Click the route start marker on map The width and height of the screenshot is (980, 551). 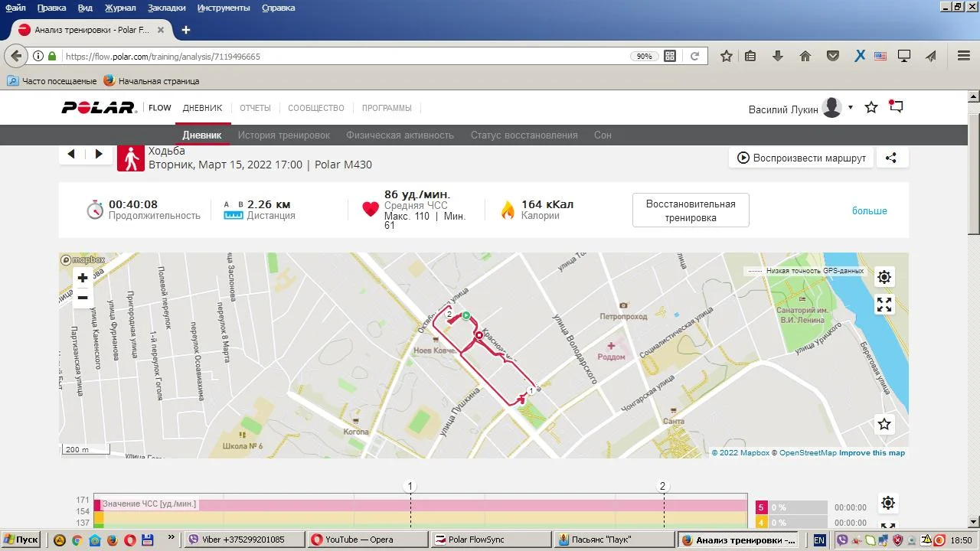tap(465, 315)
